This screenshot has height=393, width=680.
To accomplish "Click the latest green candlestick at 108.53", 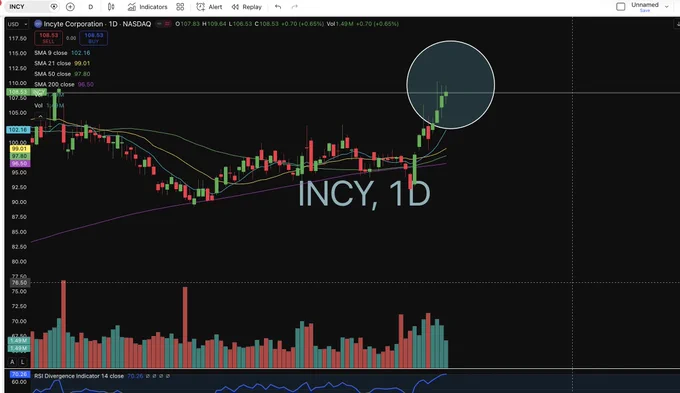I will pos(446,93).
